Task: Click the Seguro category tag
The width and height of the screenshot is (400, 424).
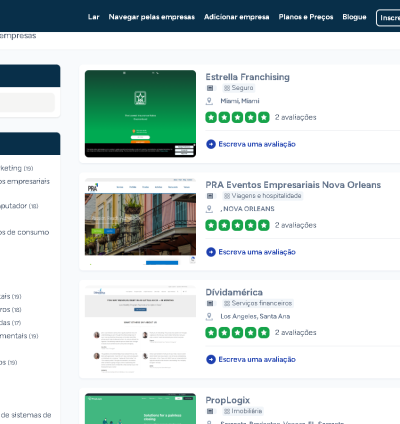Action: coord(239,88)
